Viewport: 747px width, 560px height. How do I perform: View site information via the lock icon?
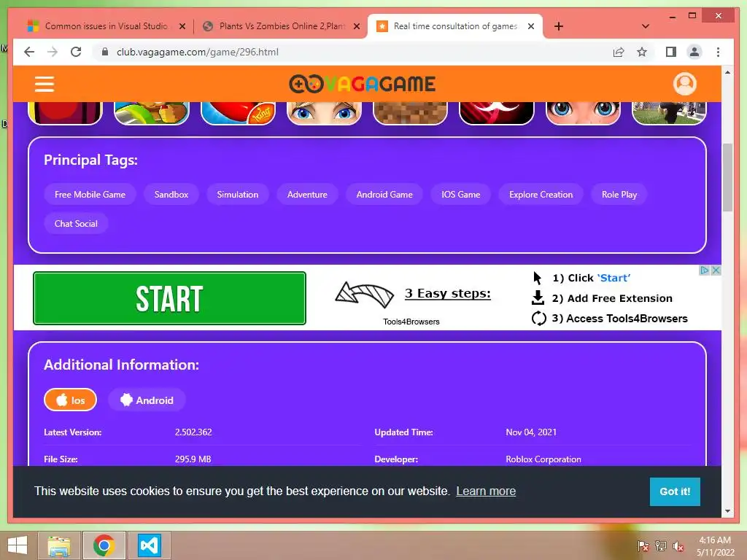[105, 52]
